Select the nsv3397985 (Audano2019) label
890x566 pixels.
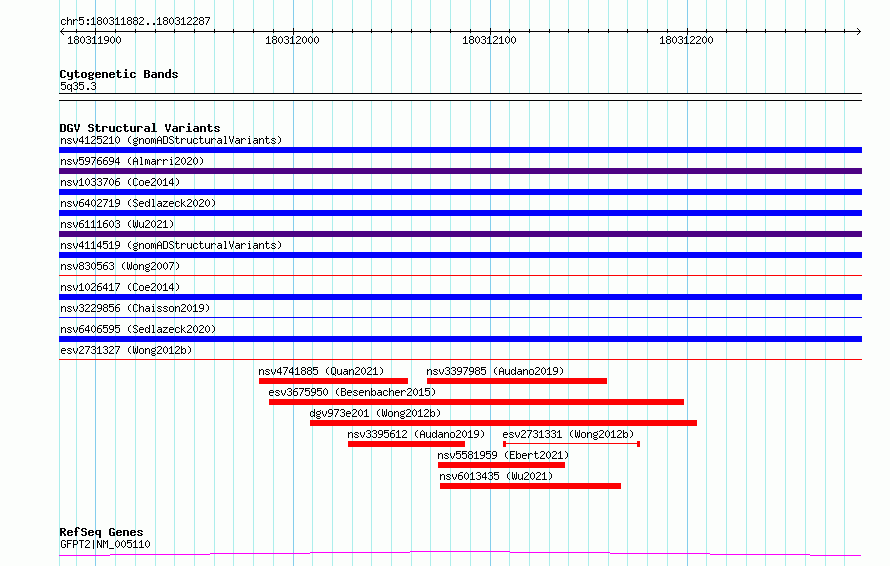pyautogui.click(x=495, y=371)
